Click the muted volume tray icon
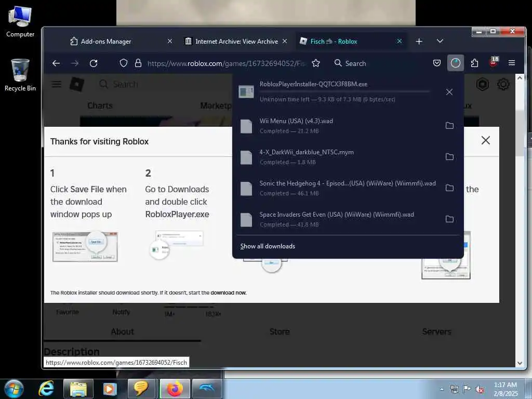 click(x=480, y=390)
